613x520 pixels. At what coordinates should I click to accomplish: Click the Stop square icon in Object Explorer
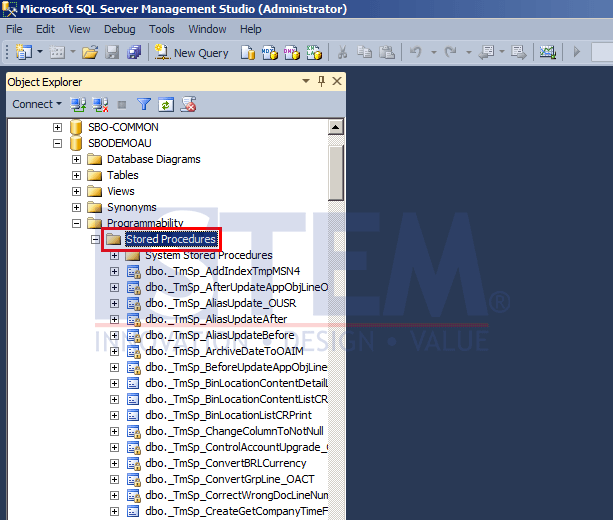pos(122,104)
